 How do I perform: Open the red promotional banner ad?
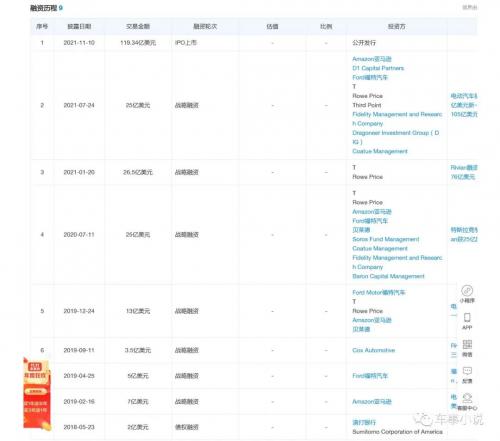[36, 394]
